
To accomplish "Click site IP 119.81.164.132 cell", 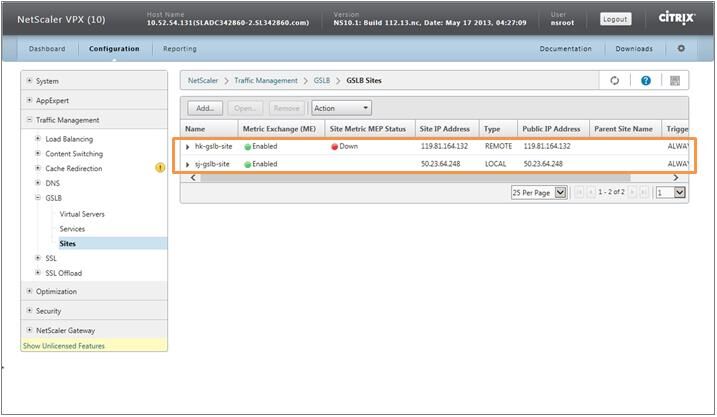I will [444, 146].
